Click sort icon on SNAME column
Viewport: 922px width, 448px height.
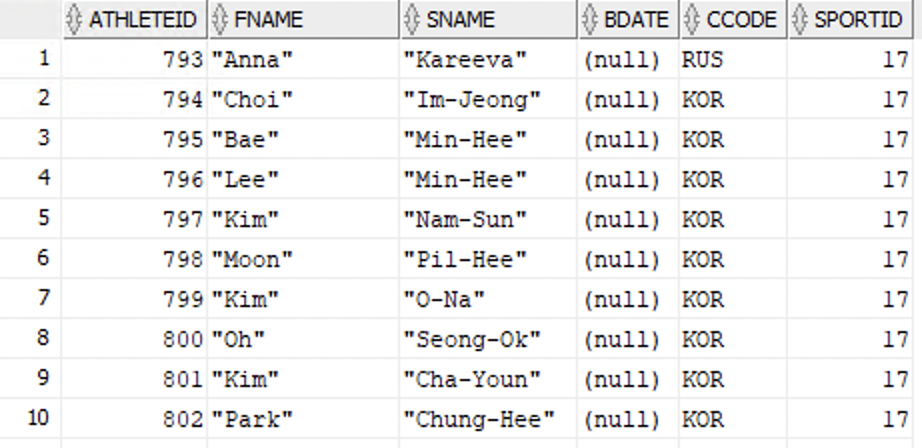pyautogui.click(x=409, y=20)
